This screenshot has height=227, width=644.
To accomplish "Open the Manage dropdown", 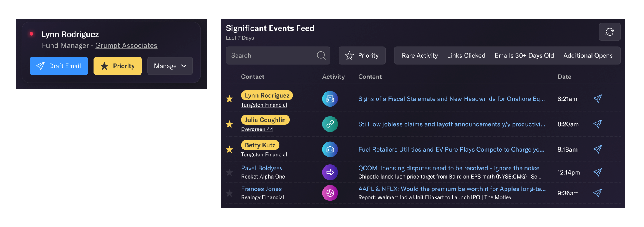I will click(x=170, y=66).
